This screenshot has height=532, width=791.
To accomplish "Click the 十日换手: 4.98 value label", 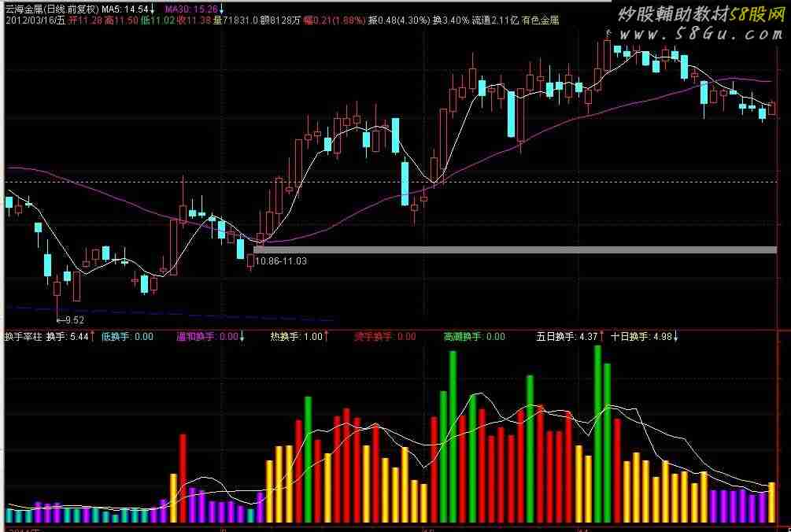I will (x=641, y=336).
